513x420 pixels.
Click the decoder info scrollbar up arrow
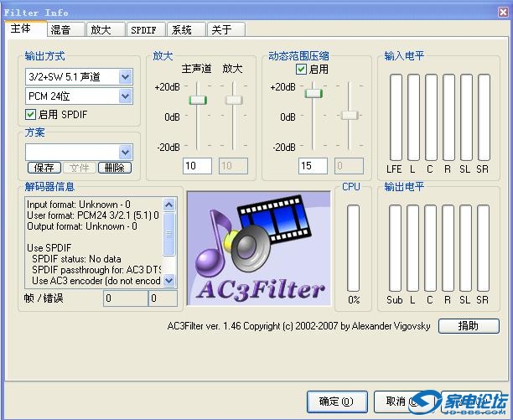[x=168, y=205]
